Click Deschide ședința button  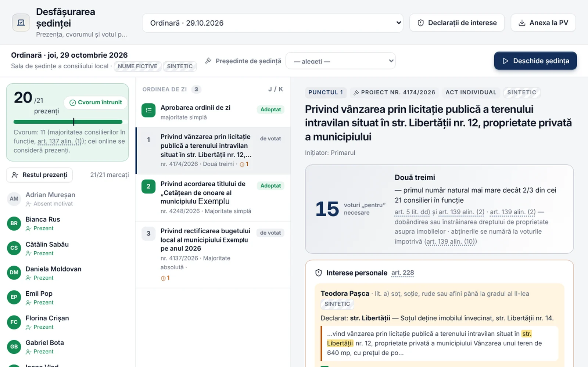535,61
